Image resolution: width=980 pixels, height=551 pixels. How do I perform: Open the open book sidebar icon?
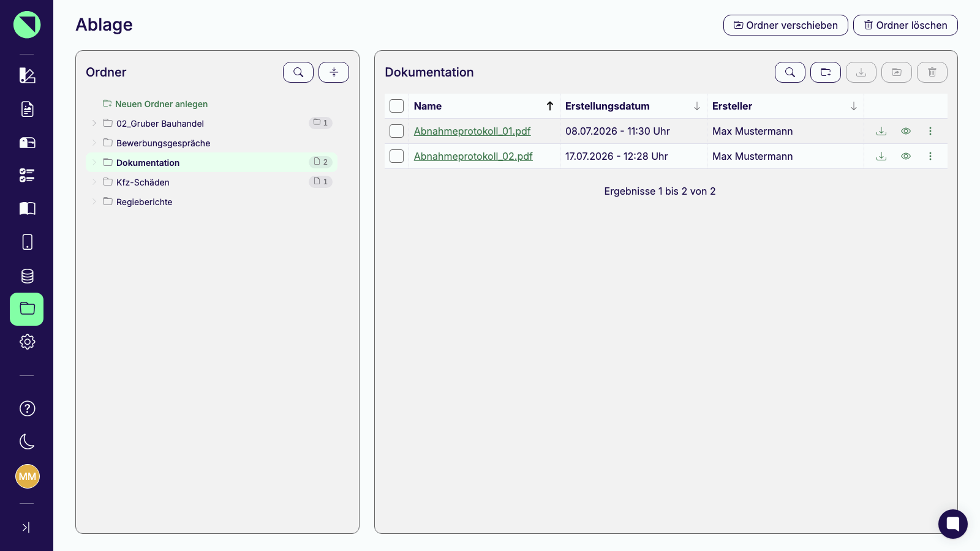pyautogui.click(x=27, y=209)
